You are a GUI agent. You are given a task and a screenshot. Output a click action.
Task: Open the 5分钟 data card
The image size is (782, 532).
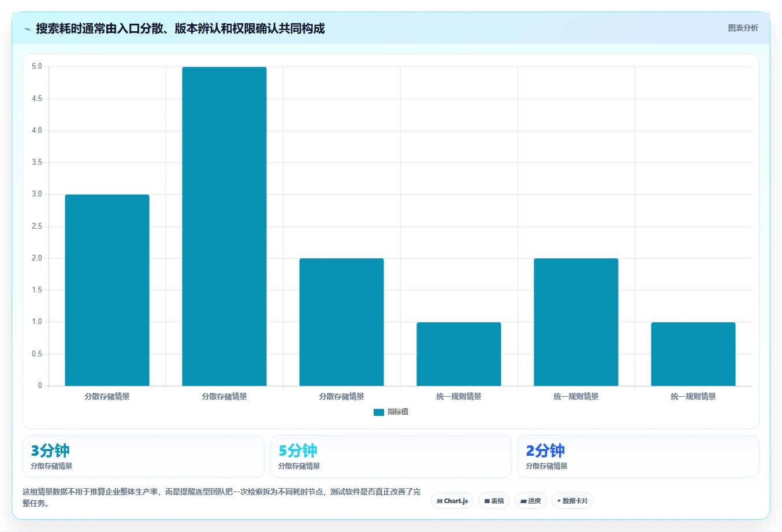pyautogui.click(x=391, y=456)
